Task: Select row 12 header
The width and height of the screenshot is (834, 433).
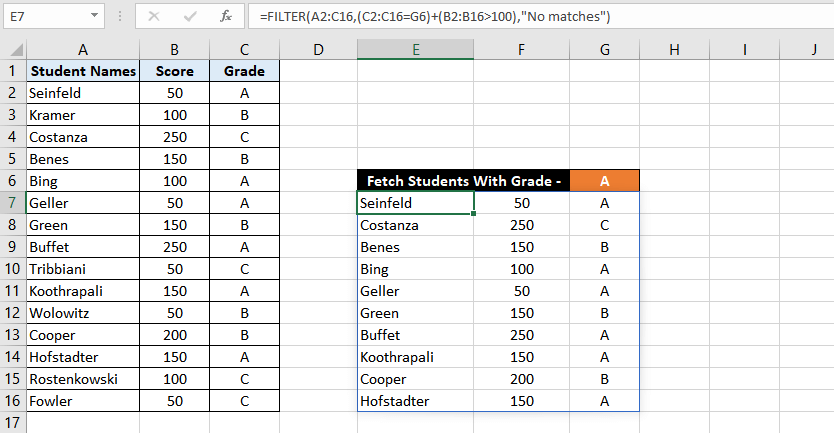Action: 13,313
